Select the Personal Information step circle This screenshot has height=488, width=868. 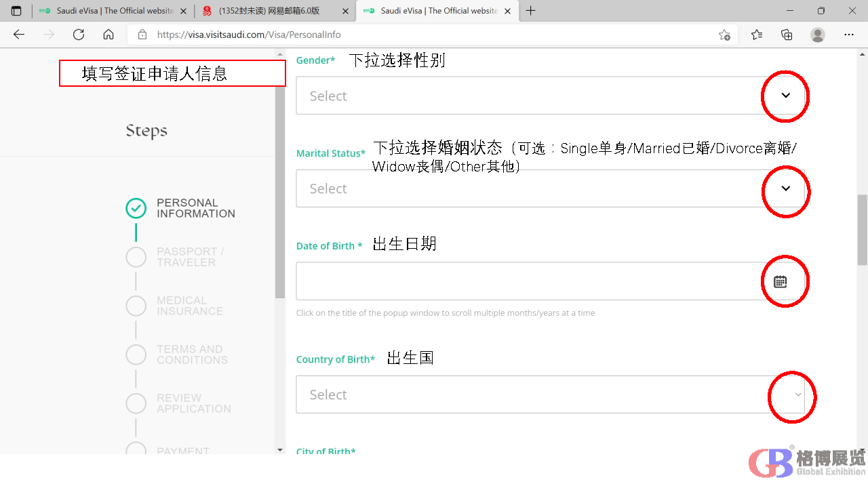pyautogui.click(x=136, y=208)
